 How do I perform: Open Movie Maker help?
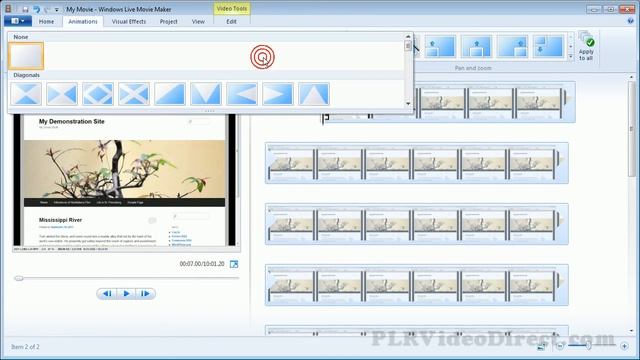(630, 21)
